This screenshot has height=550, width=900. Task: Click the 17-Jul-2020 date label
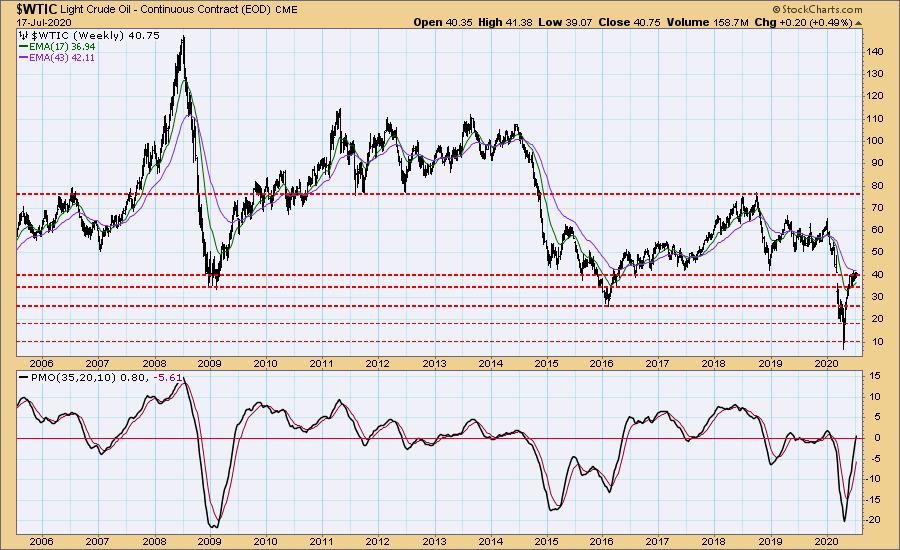pos(43,22)
